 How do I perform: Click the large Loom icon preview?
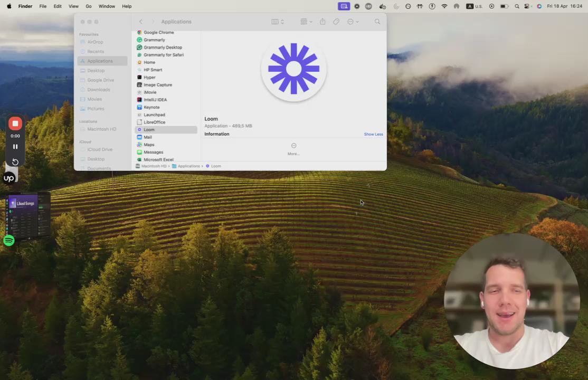(293, 69)
